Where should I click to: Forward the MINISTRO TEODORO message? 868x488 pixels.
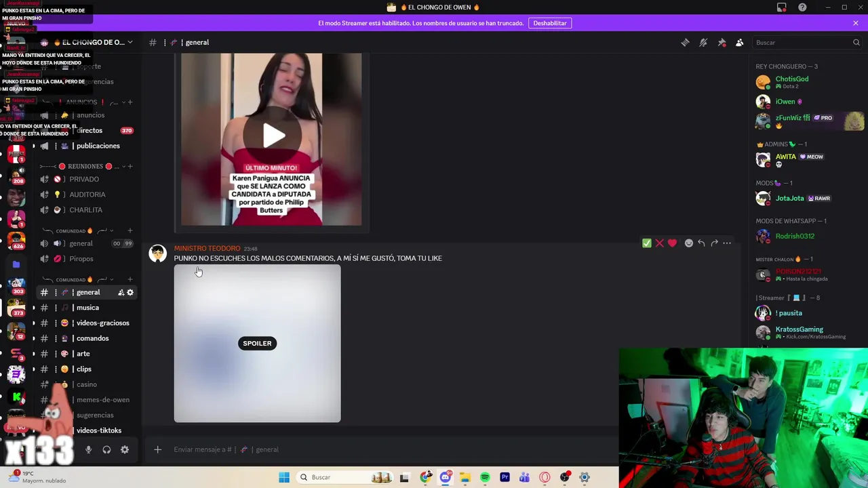[x=714, y=243]
